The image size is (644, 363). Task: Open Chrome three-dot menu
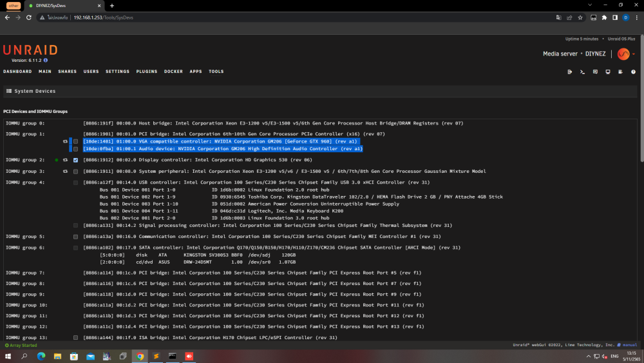[x=637, y=17]
